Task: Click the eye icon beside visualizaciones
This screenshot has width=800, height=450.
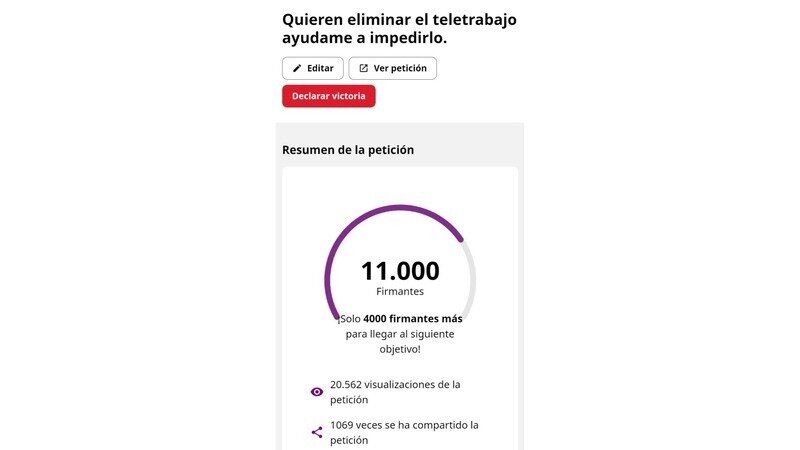Action: [317, 392]
